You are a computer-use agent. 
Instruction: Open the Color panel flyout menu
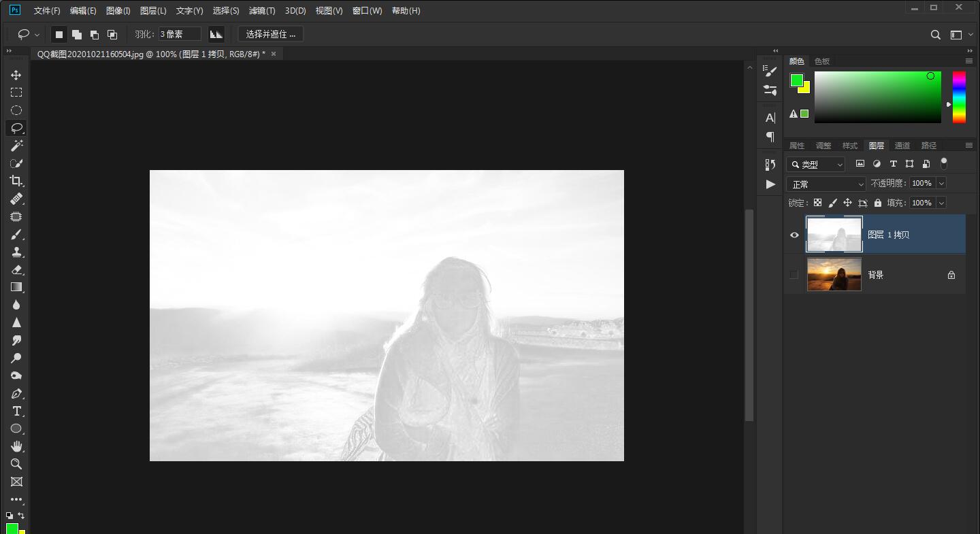coord(969,61)
